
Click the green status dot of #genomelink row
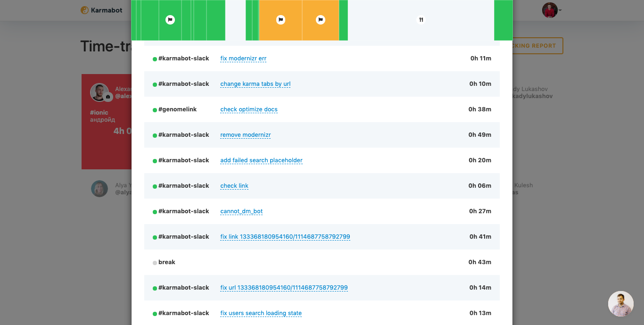pos(155,110)
